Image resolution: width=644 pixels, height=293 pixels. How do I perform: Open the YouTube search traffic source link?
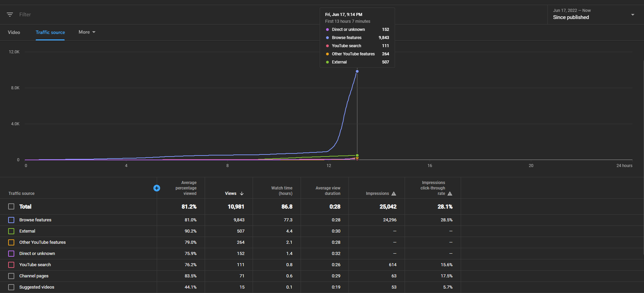coord(35,265)
